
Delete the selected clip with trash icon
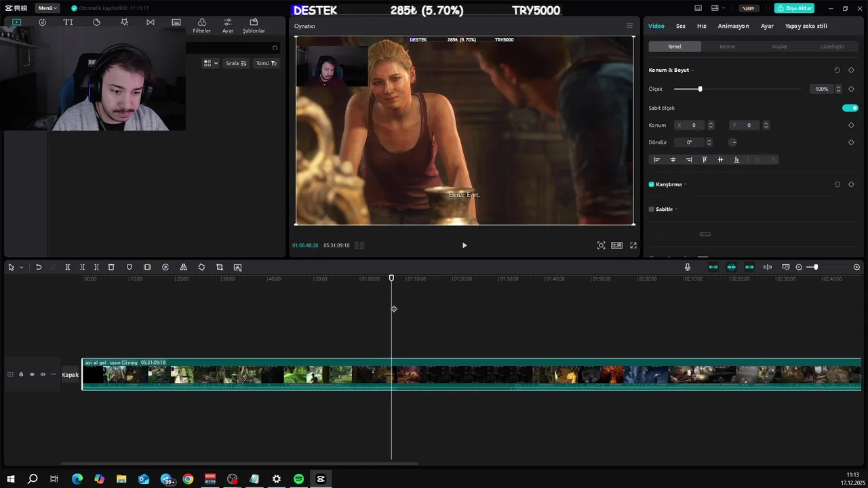click(111, 267)
